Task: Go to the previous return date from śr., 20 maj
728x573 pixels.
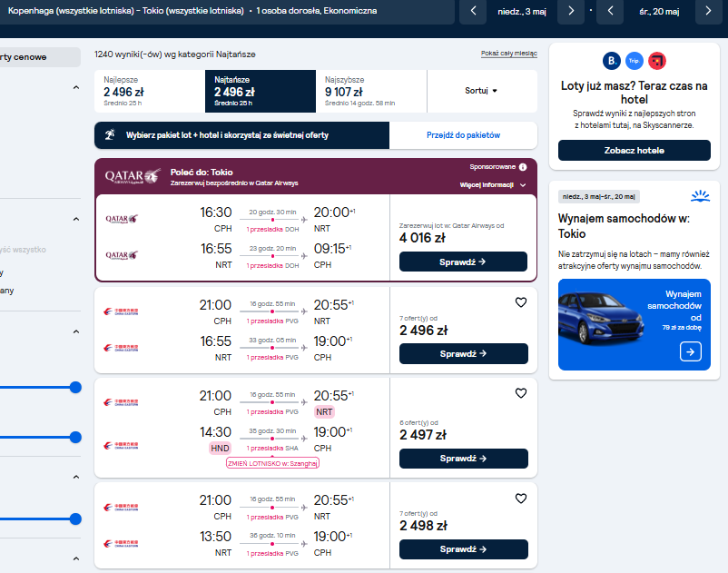Action: 611,11
